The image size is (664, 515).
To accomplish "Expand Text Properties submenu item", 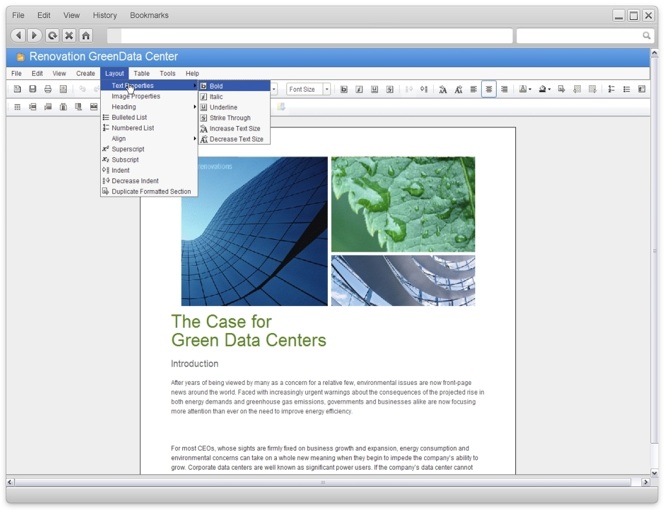I will [149, 86].
